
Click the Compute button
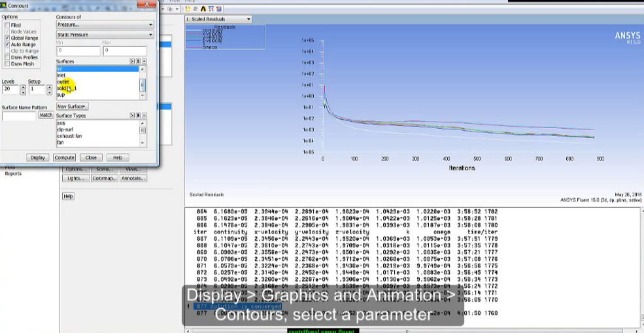tap(65, 158)
